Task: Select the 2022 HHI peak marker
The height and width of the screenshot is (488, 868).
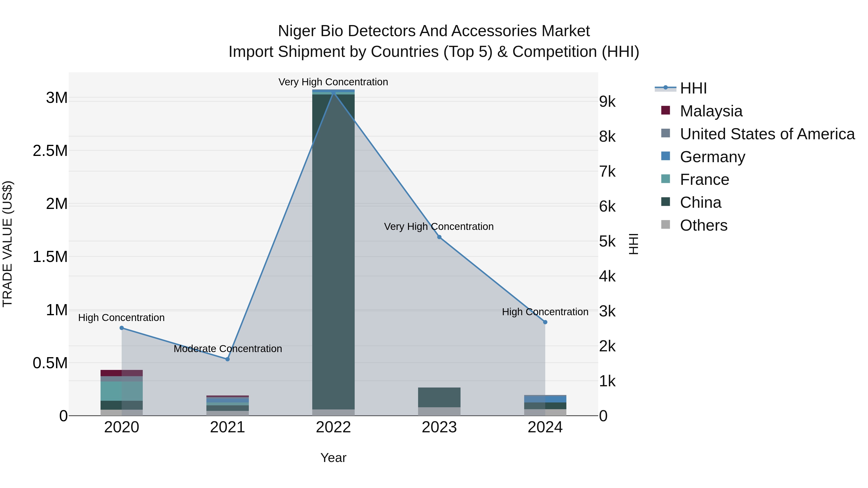Action: coord(333,92)
